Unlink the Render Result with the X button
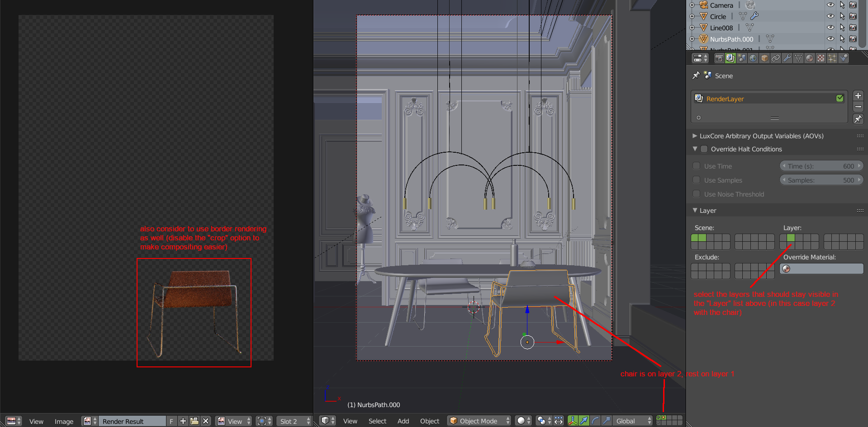This screenshot has height=427, width=868. (x=206, y=421)
